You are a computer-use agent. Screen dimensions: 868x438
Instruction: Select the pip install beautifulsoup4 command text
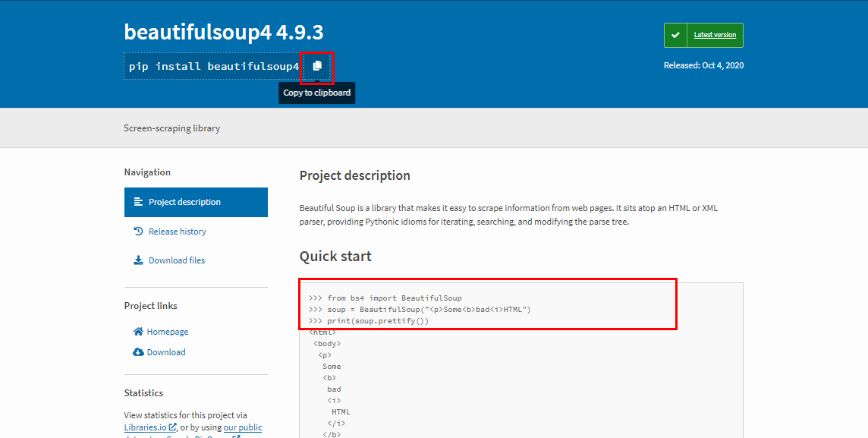pos(214,67)
